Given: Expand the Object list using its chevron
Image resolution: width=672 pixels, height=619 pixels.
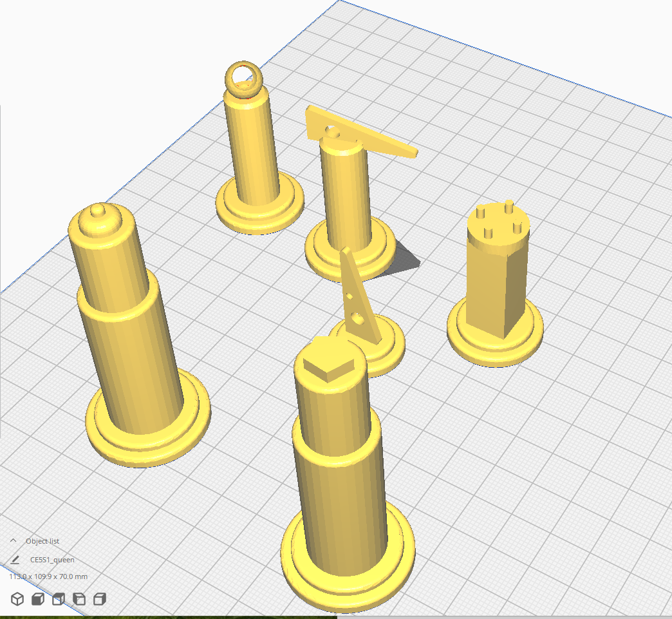Looking at the screenshot, I should click(x=13, y=541).
